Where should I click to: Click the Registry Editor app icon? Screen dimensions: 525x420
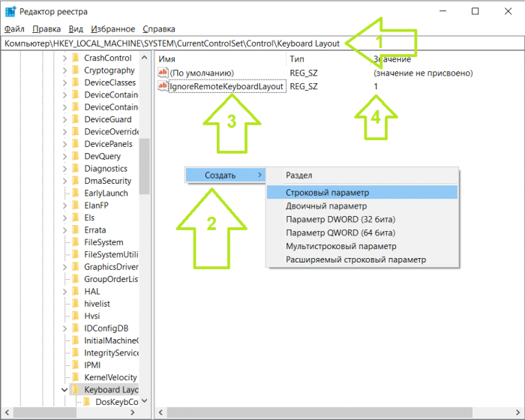pyautogui.click(x=10, y=11)
